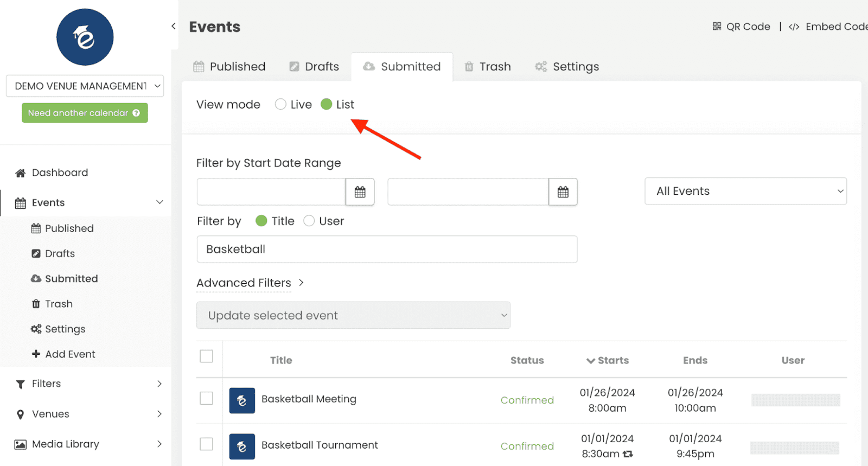Select the Live view mode radio button
Viewport: 868px width, 466px height.
click(280, 104)
